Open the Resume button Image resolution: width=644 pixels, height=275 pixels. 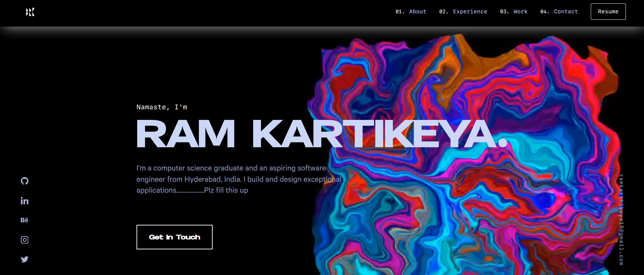point(608,12)
